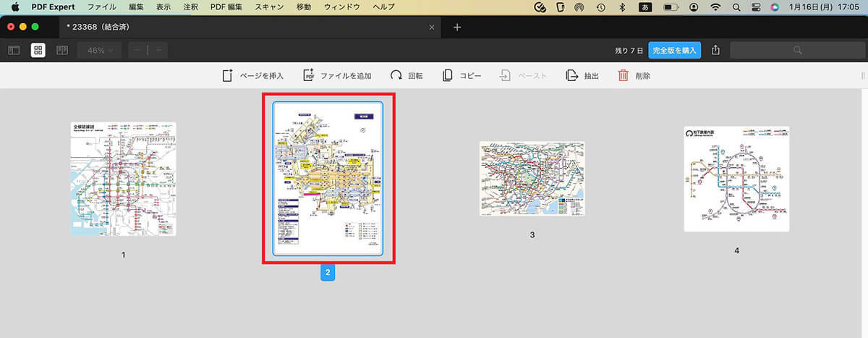This screenshot has width=868, height=338.
Task: Click the page number 2 badge
Action: (x=328, y=273)
